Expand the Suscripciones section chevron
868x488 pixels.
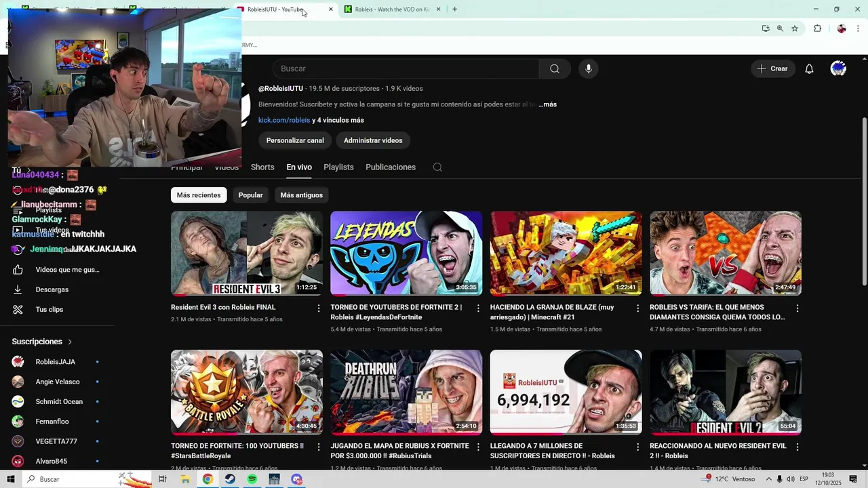pos(70,342)
